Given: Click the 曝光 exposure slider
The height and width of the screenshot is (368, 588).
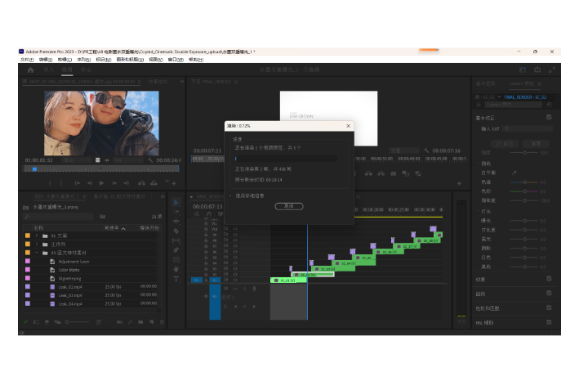Looking at the screenshot, I should point(524,221).
